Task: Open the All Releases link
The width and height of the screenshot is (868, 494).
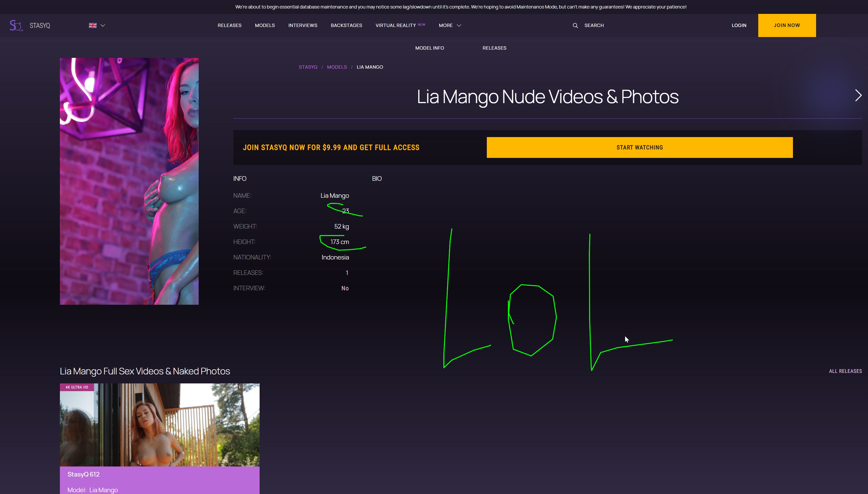Action: click(x=845, y=371)
